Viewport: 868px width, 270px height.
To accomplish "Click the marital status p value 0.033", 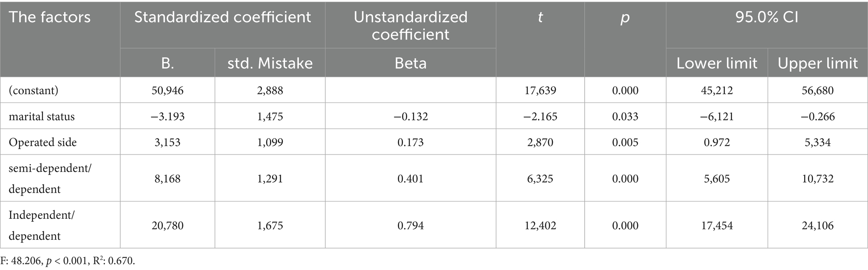I will [625, 116].
